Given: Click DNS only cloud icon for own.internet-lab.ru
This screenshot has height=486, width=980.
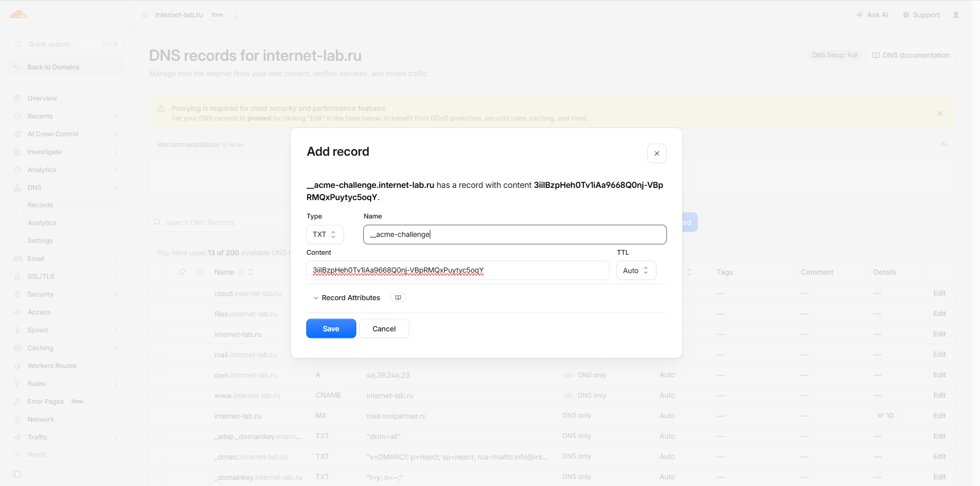Looking at the screenshot, I should (x=568, y=375).
